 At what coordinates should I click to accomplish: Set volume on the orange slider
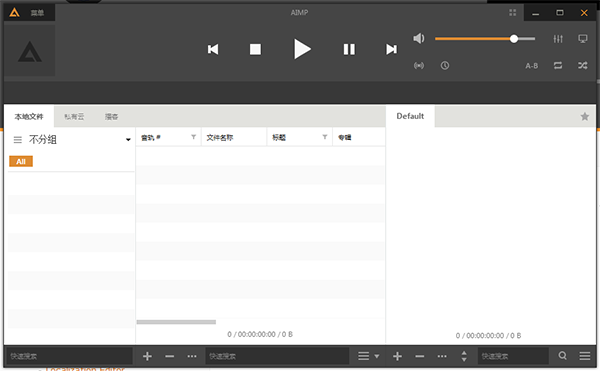click(x=485, y=39)
